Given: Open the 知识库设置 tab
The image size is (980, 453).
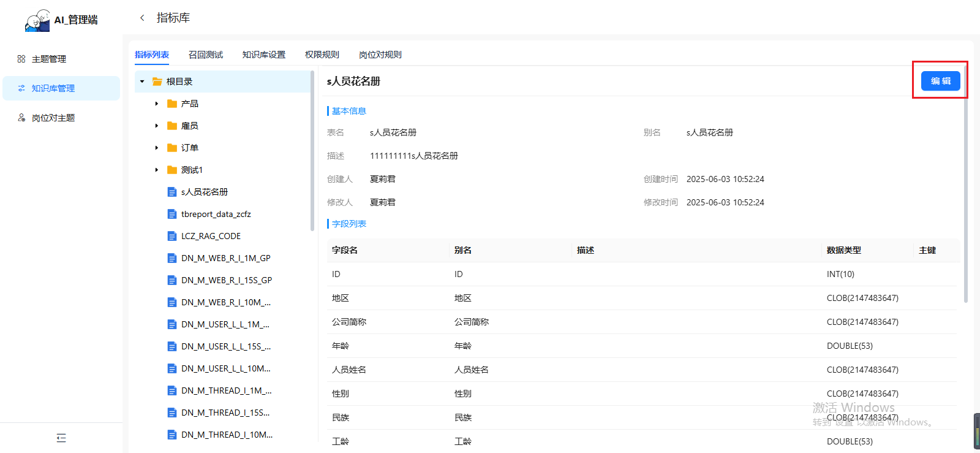Looking at the screenshot, I should [x=264, y=55].
